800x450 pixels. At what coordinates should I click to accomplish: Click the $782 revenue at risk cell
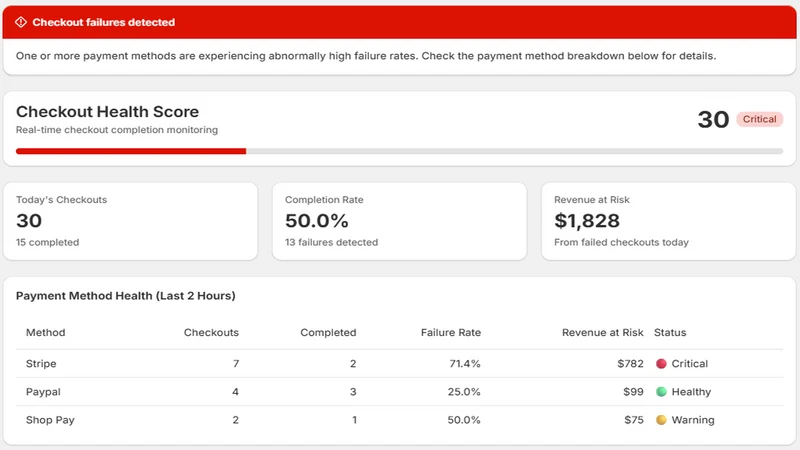pos(630,364)
